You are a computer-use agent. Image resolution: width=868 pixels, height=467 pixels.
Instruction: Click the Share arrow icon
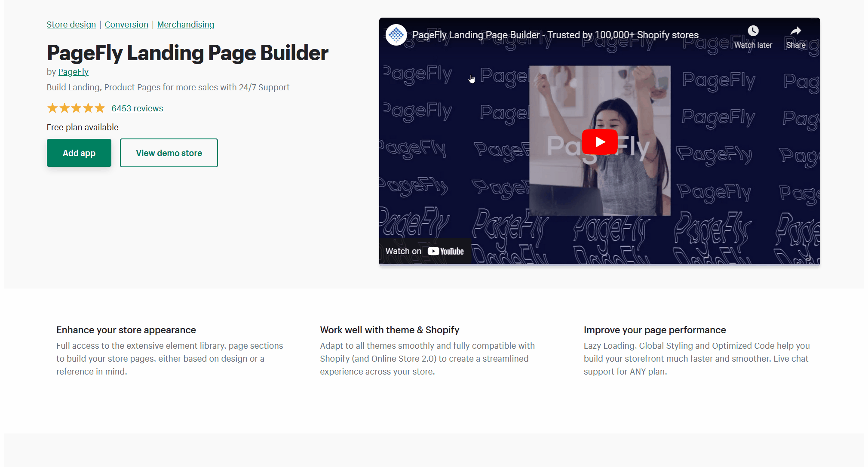(796, 31)
